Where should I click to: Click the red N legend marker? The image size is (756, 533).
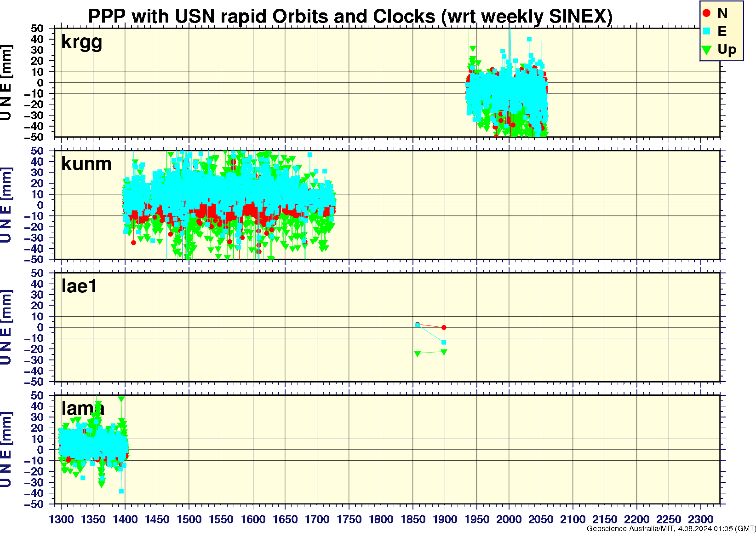tap(707, 13)
